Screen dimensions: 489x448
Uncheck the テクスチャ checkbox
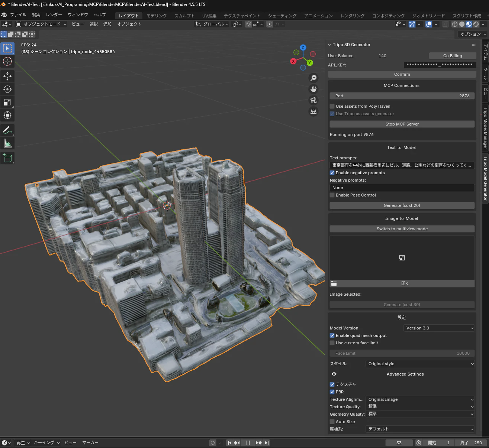tap(332, 384)
